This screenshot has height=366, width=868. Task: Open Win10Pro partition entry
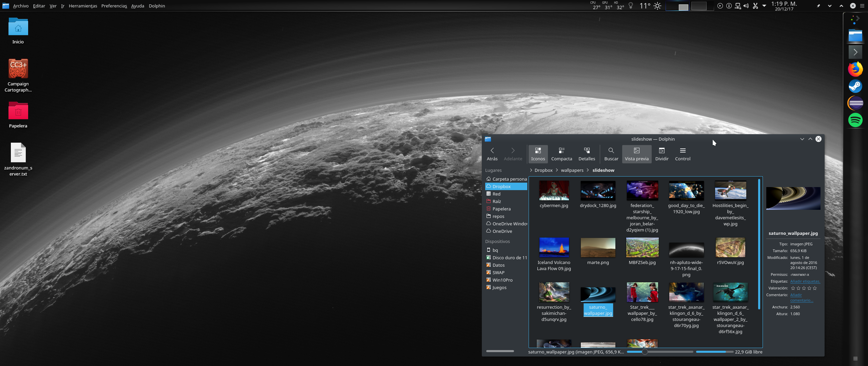pyautogui.click(x=506, y=280)
